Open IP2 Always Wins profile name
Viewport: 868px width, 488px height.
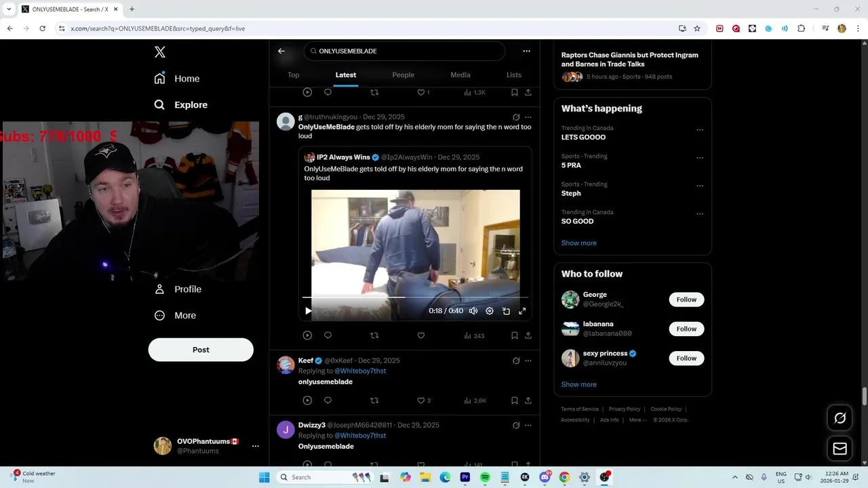click(343, 157)
